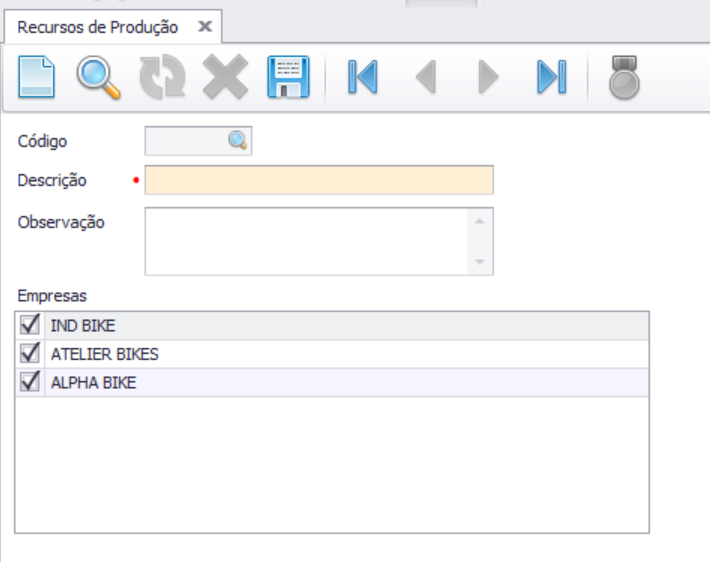Go to the next record arrow
The height and width of the screenshot is (562, 710).
click(488, 78)
